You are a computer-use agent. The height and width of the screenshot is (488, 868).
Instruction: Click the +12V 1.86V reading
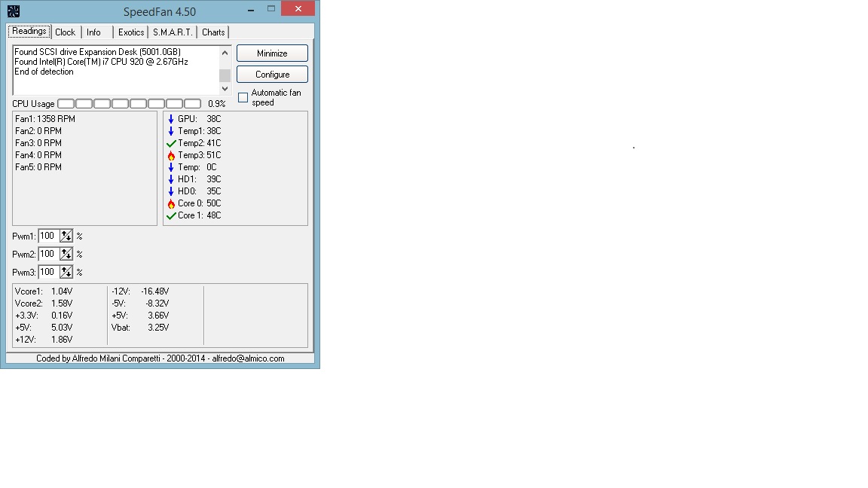click(44, 340)
